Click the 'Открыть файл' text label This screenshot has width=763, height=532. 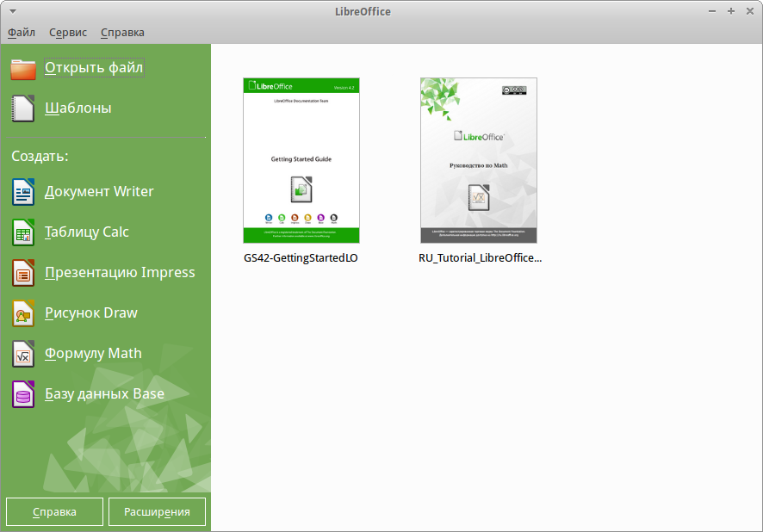point(94,68)
